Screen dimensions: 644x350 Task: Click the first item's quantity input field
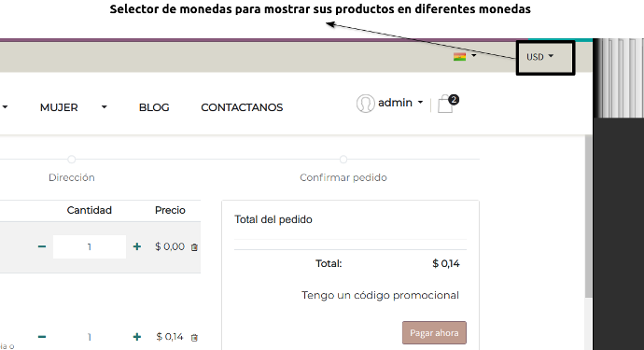89,246
